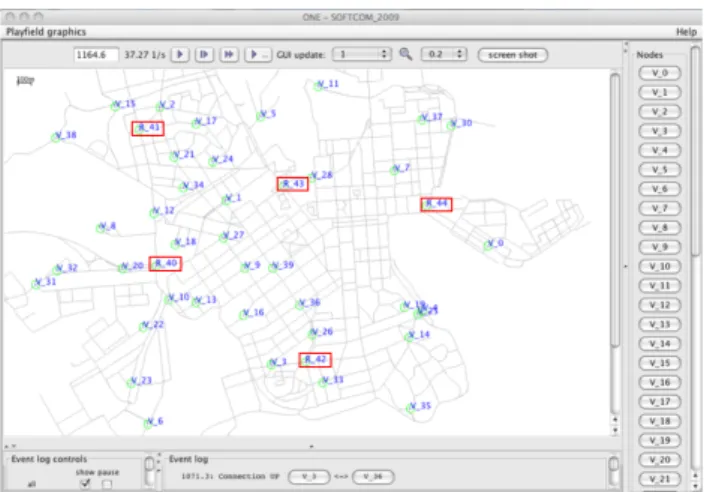The width and height of the screenshot is (704, 492).
Task: Select node V_20 in Nodes list
Action: tap(660, 459)
